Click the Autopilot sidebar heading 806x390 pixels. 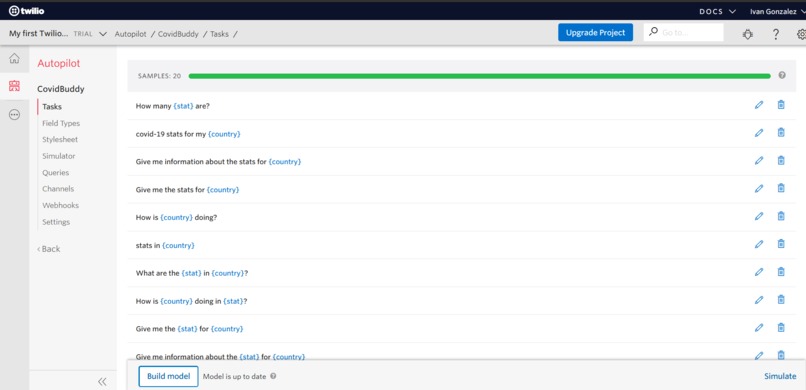[59, 64]
